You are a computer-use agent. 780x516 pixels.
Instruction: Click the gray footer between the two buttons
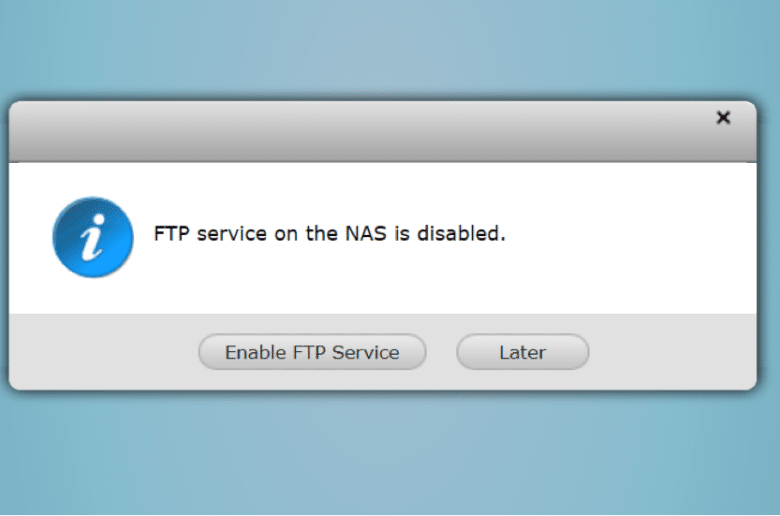point(441,352)
